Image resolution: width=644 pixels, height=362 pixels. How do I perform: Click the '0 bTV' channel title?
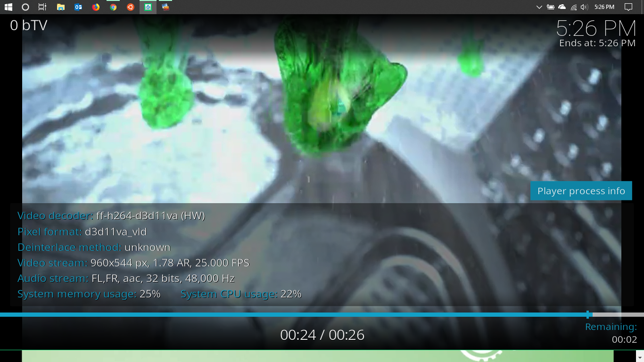coord(29,25)
